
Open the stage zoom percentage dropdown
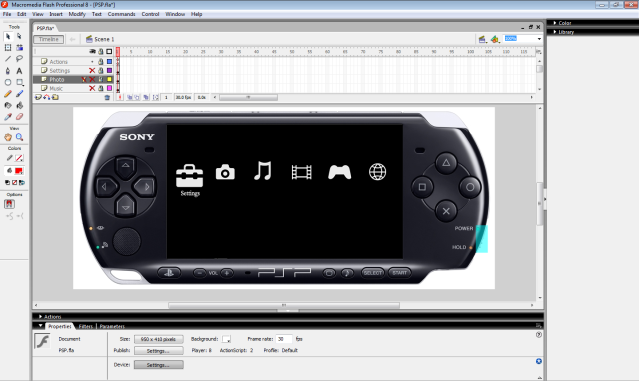539,39
